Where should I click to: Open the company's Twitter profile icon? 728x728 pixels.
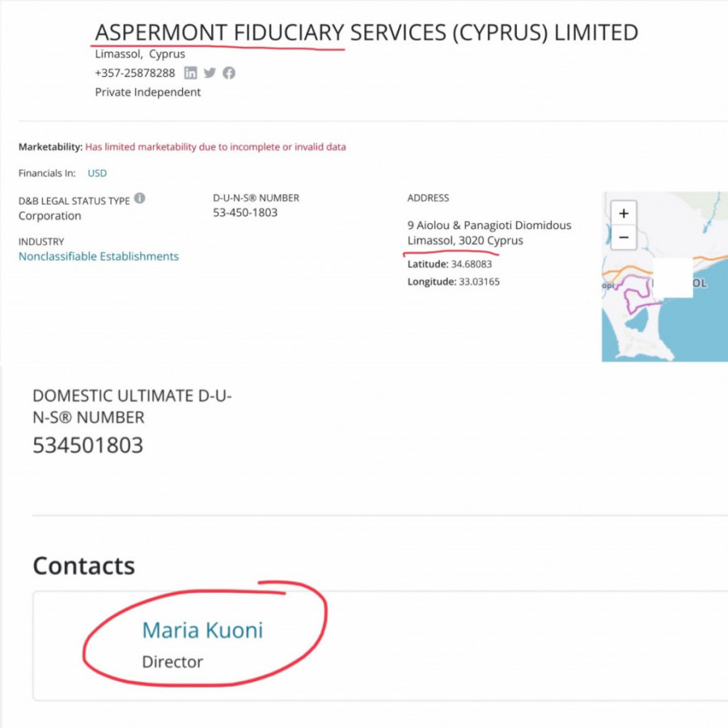coord(210,73)
